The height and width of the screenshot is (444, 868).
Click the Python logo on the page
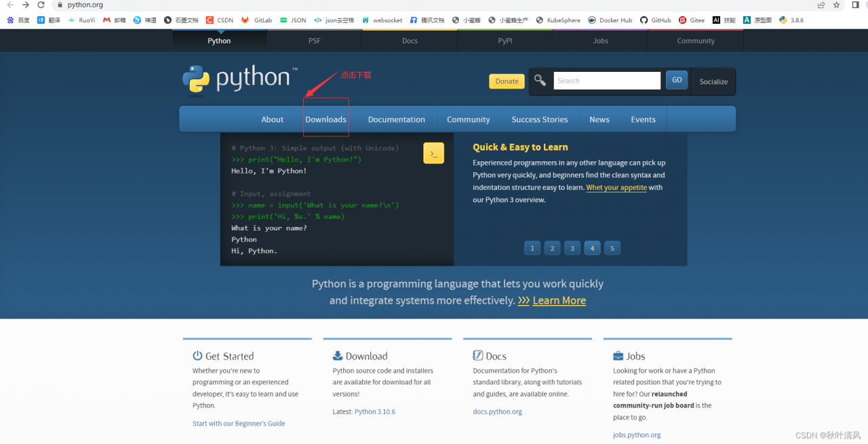click(x=239, y=79)
